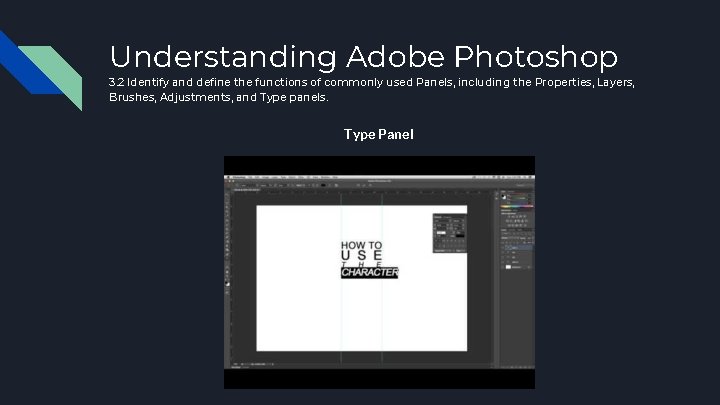Screen dimensions: 720x405
Task: Click the embedded Photoshop screenshot image
Action: [379, 272]
